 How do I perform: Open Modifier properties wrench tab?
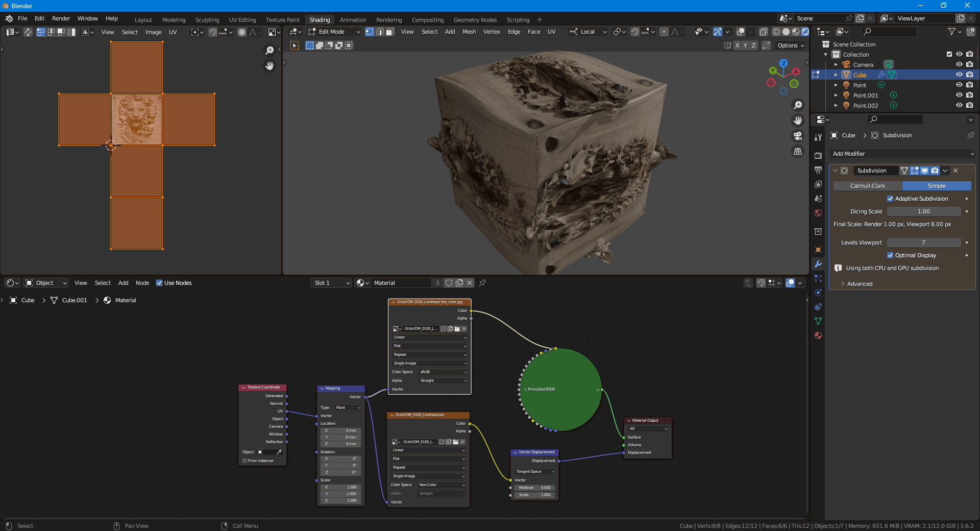point(818,264)
